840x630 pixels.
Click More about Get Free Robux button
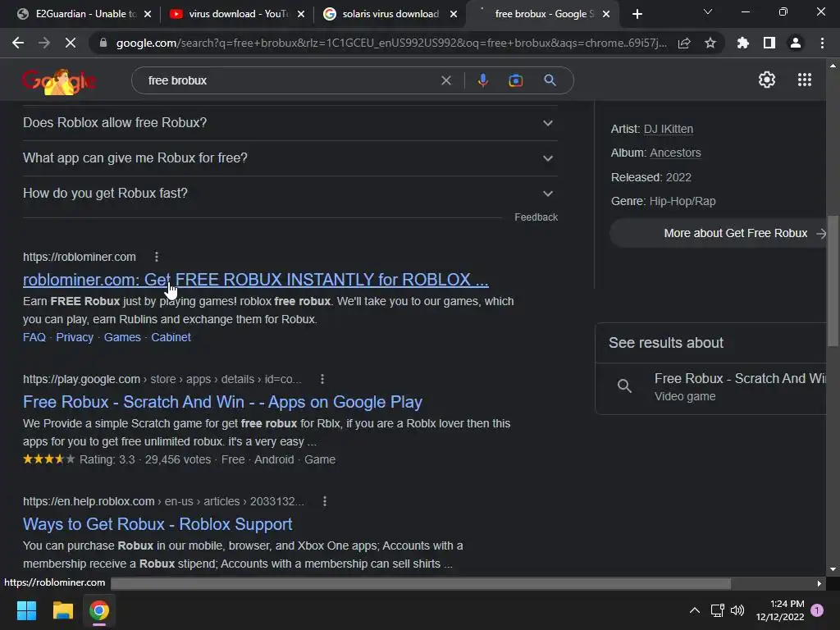tap(719, 233)
